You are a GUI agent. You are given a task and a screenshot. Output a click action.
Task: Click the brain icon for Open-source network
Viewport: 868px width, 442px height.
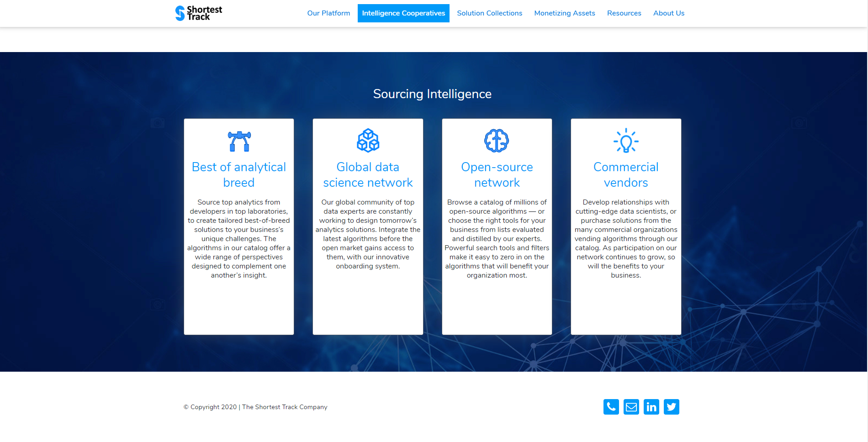[497, 141]
